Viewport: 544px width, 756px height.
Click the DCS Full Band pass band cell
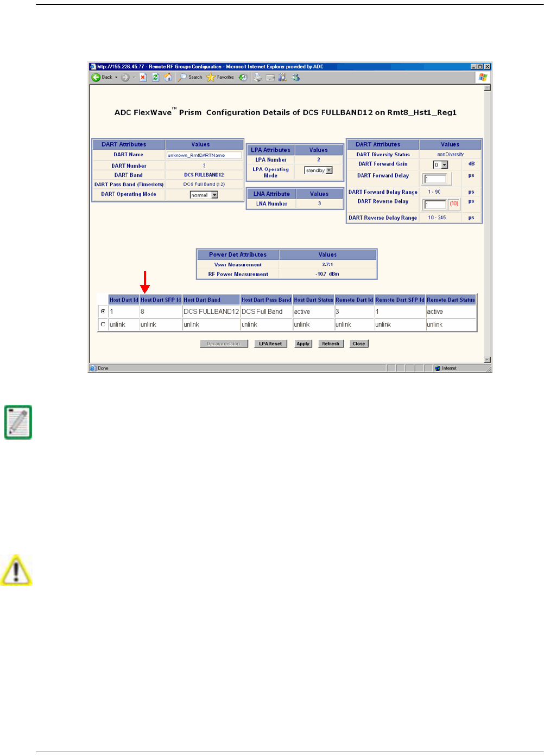tap(266, 312)
